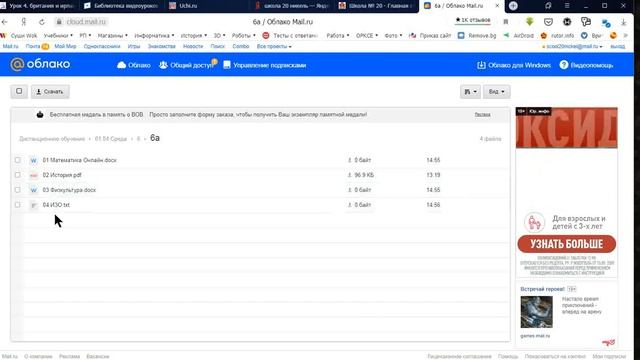Click the 1К отзывов reviews badge
This screenshot has width=640, height=360.
[x=473, y=20]
